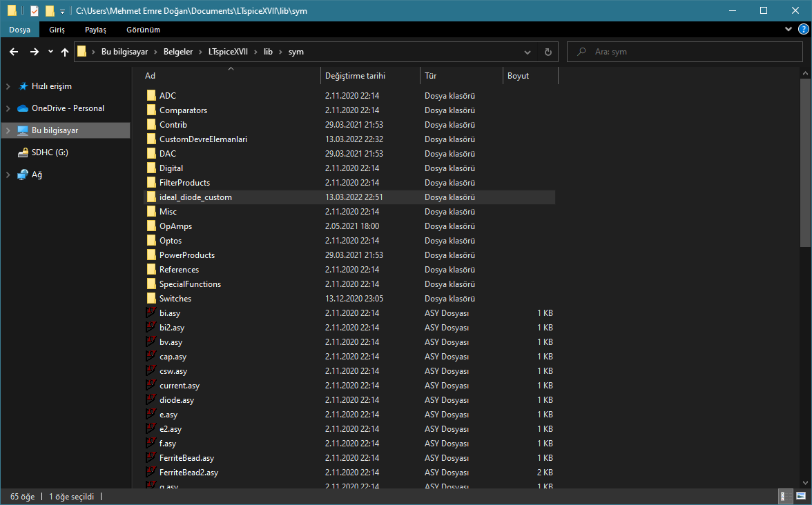This screenshot has width=812, height=505.
Task: Open the Dosya menu tab
Action: pyautogui.click(x=19, y=30)
